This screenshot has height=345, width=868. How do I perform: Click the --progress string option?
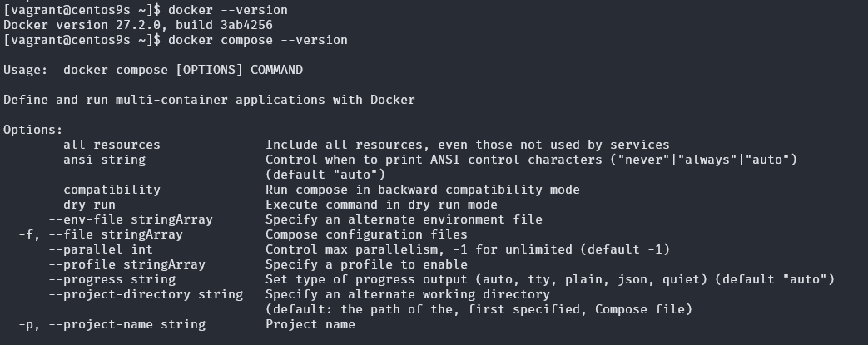(x=112, y=279)
